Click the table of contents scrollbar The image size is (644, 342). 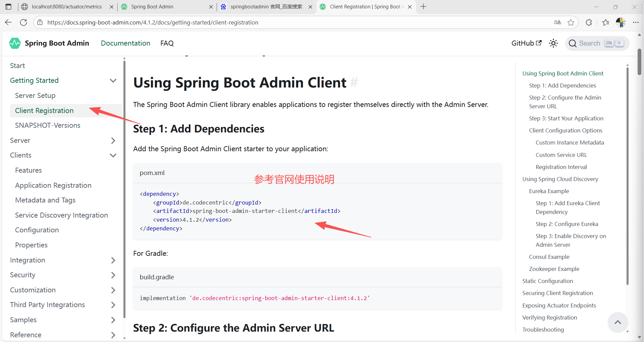tap(628, 176)
